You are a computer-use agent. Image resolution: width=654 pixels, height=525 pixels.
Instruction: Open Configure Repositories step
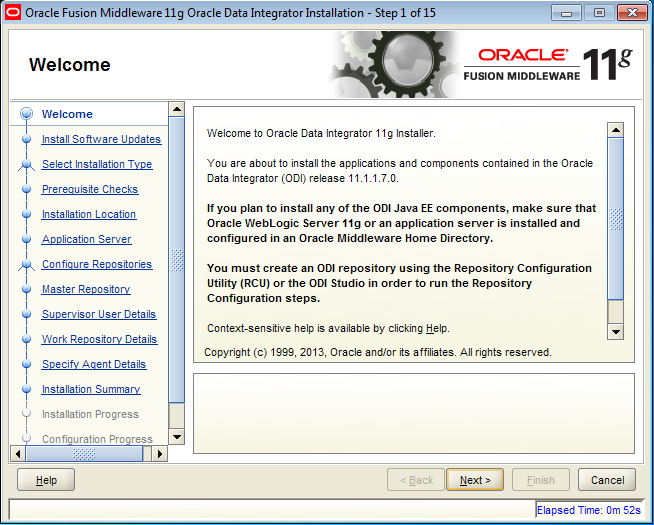(97, 264)
